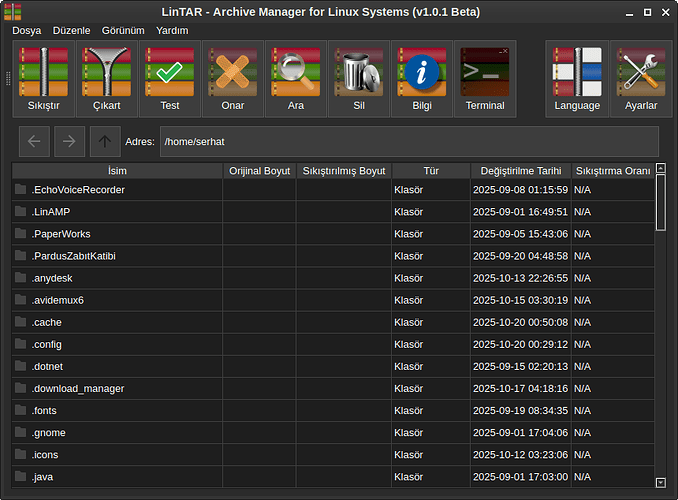Screen dimensions: 678x500
Task: Launch the Terminal from the toolbar
Action: coord(485,80)
